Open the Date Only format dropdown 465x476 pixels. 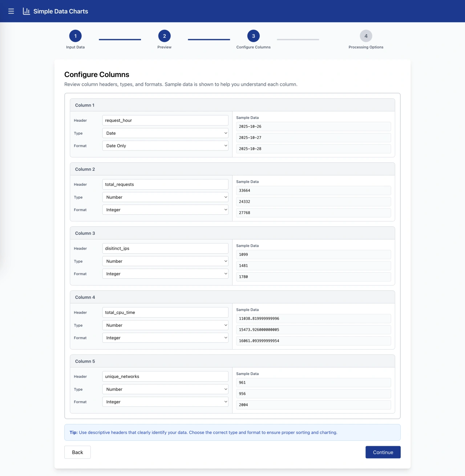pos(165,145)
